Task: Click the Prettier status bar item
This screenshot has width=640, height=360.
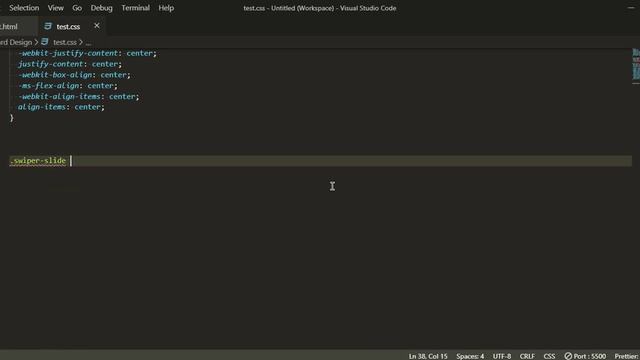Action: (627, 356)
